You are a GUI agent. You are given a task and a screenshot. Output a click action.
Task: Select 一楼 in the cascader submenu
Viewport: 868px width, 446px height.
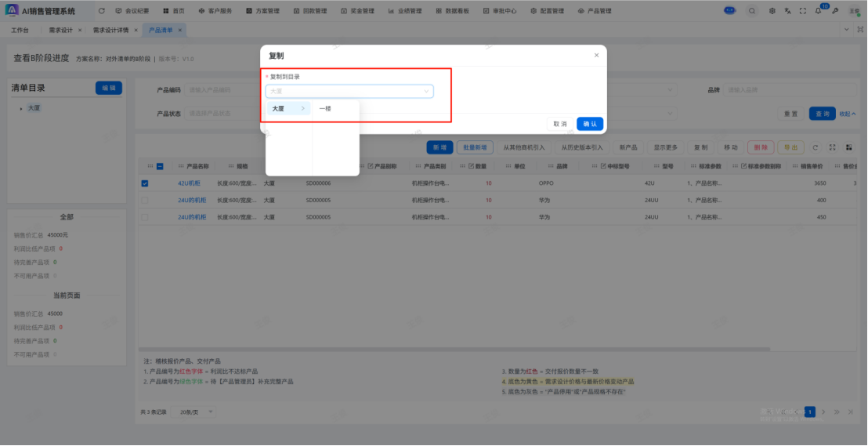pyautogui.click(x=325, y=108)
